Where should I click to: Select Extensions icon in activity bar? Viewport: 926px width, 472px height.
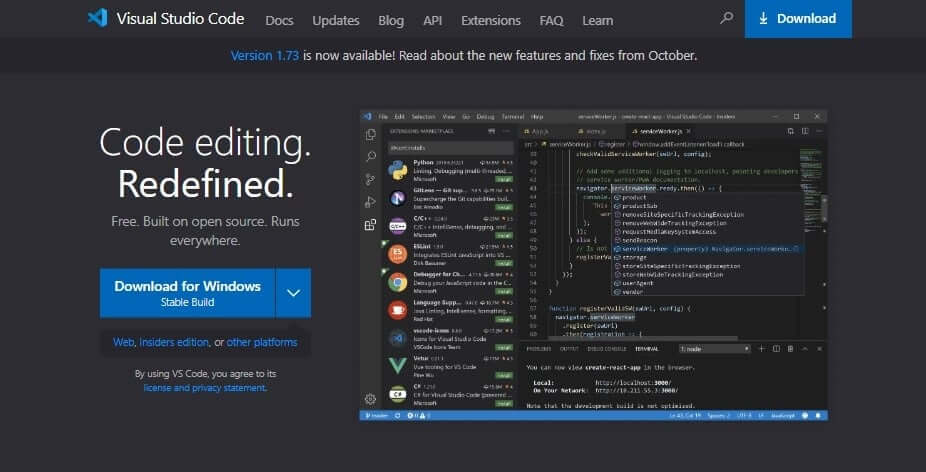click(370, 224)
